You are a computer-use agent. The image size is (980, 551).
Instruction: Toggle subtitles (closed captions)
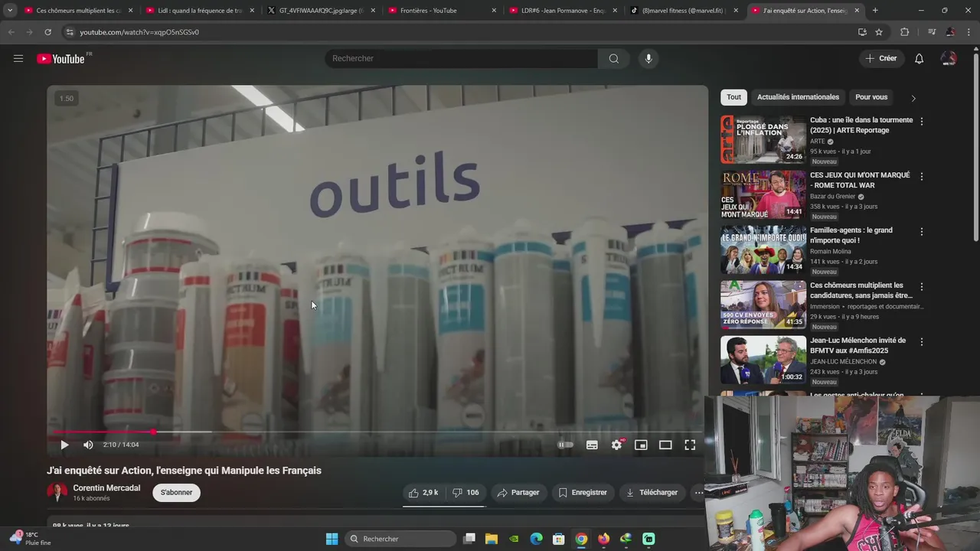tap(592, 445)
